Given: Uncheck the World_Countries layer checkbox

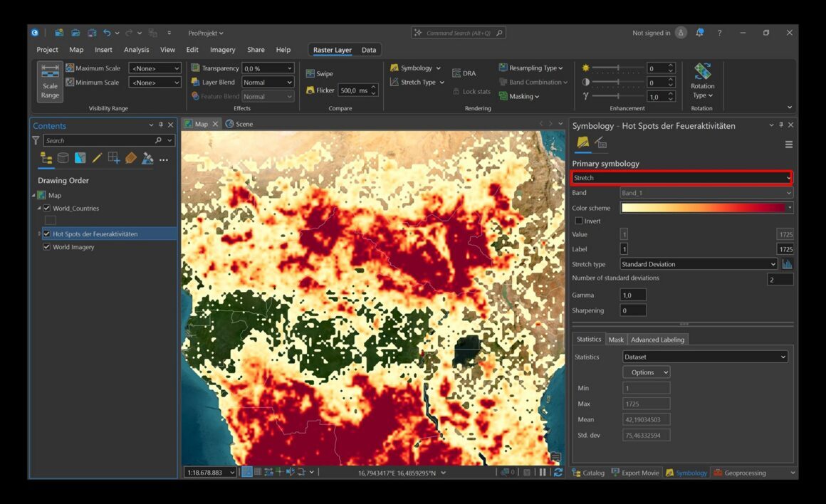Looking at the screenshot, I should pos(47,209).
